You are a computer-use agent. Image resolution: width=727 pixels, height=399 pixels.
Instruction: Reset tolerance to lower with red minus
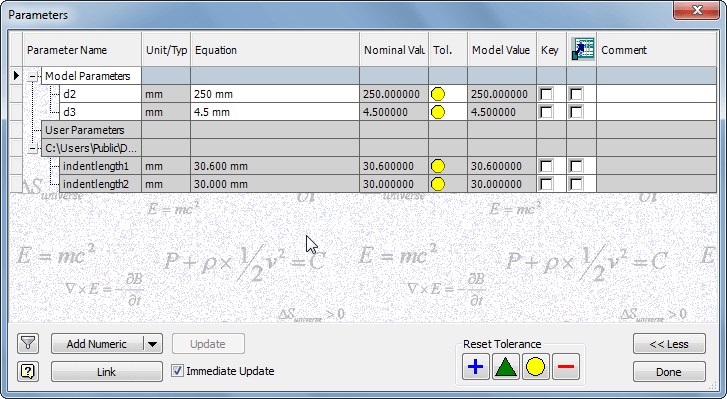pos(566,367)
